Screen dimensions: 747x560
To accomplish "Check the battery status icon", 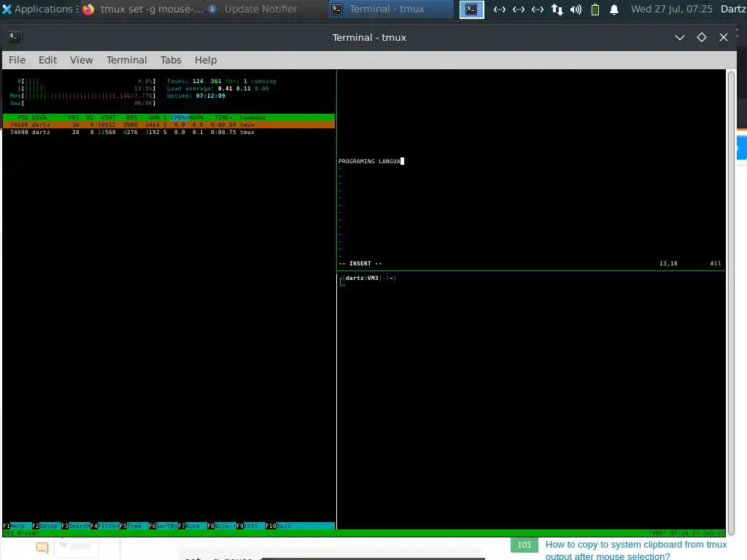I will (595, 9).
